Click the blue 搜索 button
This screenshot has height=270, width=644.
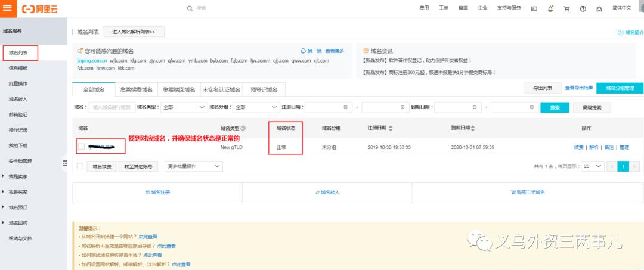pyautogui.click(x=555, y=107)
